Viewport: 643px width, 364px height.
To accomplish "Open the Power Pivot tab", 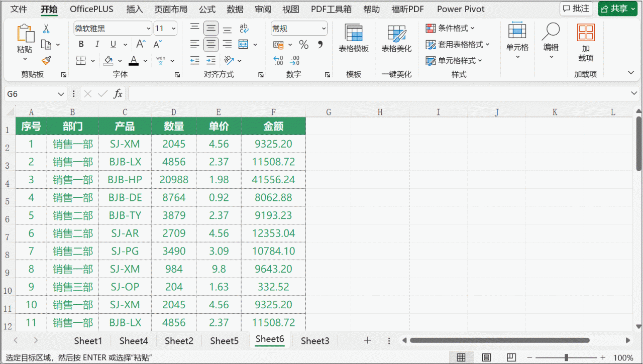I will coord(461,9).
